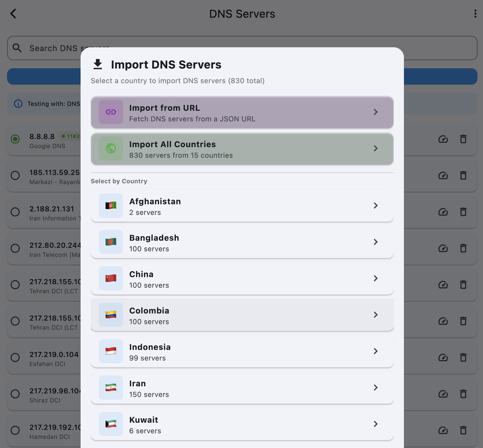Screen dimensions: 483x448
Task: Run speed test for Markazi server row
Action: 443,175
